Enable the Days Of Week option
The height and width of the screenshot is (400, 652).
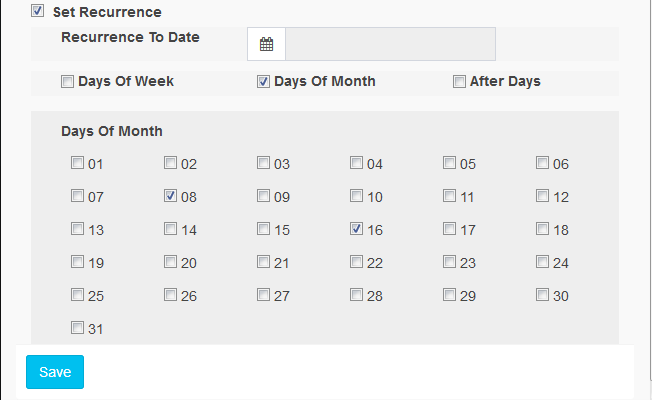(x=67, y=82)
